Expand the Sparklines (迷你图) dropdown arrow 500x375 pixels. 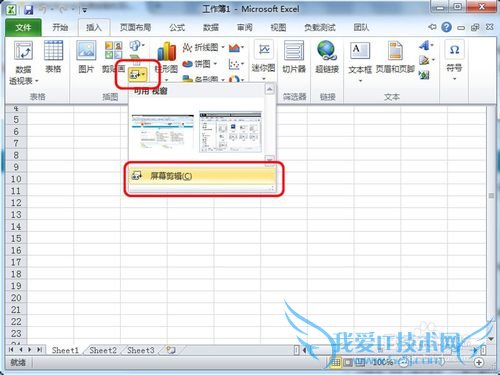click(264, 79)
